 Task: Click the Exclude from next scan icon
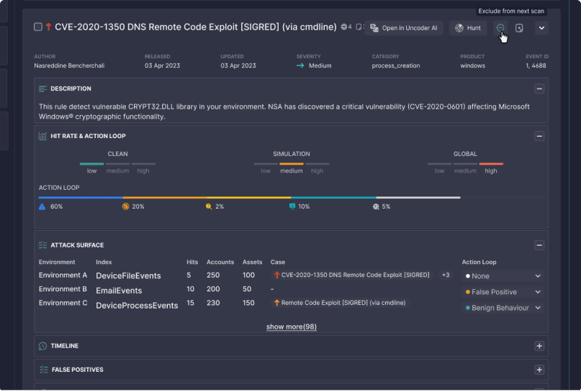[x=500, y=28]
